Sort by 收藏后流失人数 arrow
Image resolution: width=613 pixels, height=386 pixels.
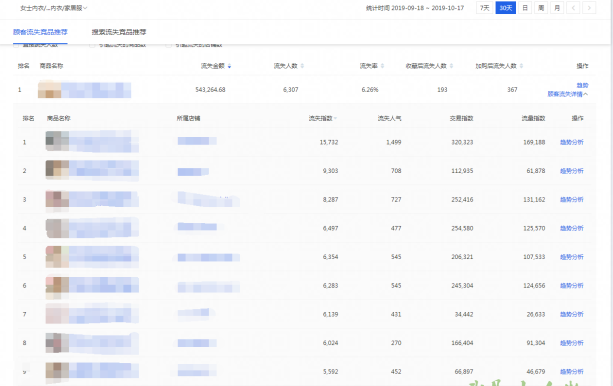(451, 66)
